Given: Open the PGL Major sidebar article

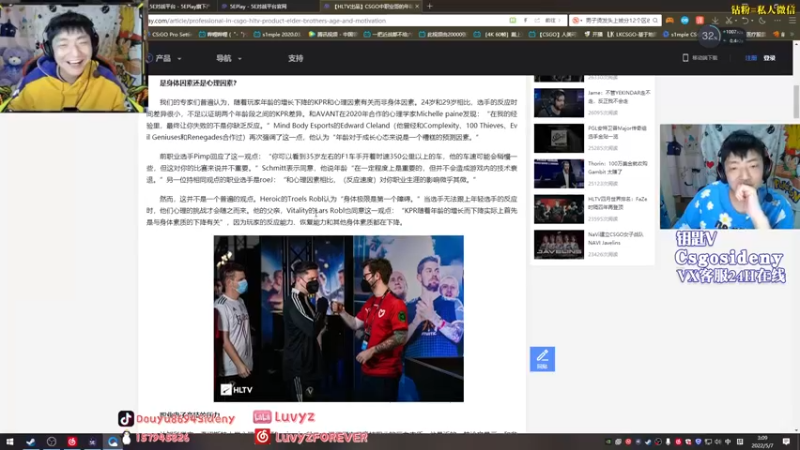Looking at the screenshot, I should (x=593, y=138).
